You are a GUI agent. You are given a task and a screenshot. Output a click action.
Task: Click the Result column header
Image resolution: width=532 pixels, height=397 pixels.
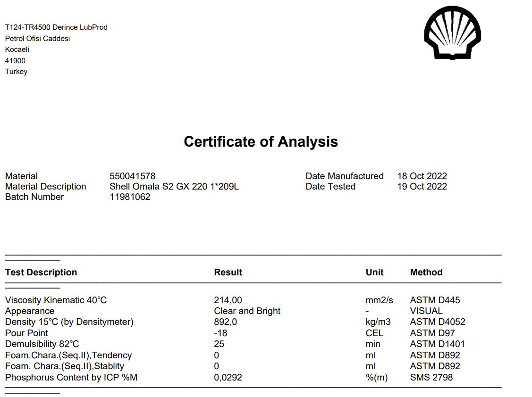pos(228,273)
